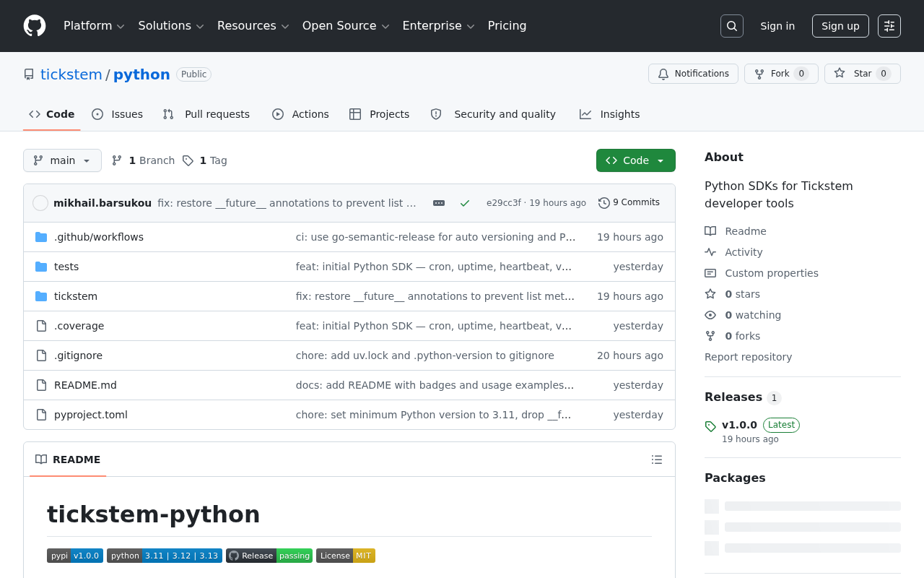Image resolution: width=924 pixels, height=578 pixels.
Task: Expand the Platform menu
Action: (94, 26)
